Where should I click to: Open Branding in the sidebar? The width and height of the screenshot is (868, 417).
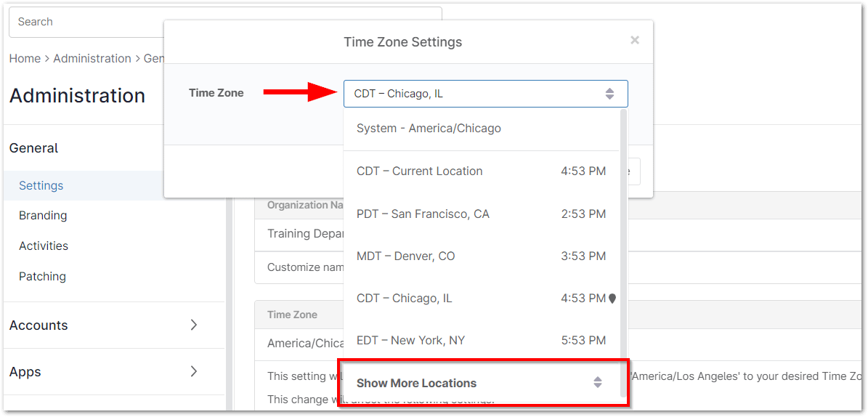pos(43,216)
